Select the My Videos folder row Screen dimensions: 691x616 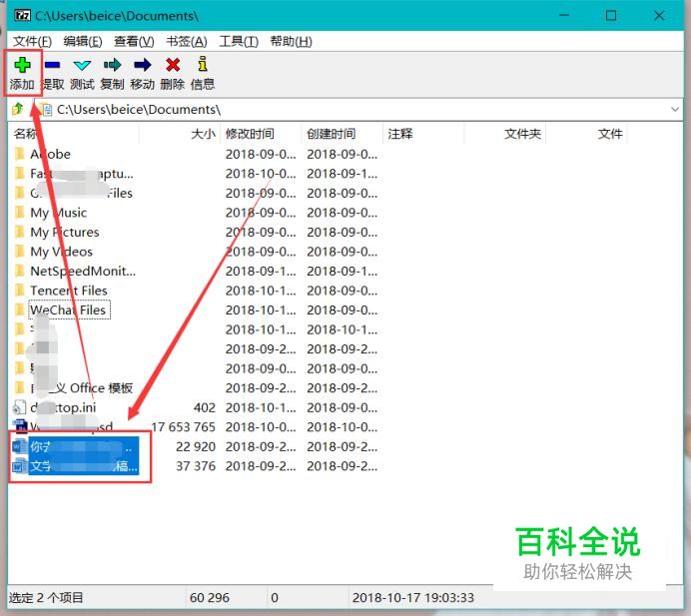click(x=61, y=252)
